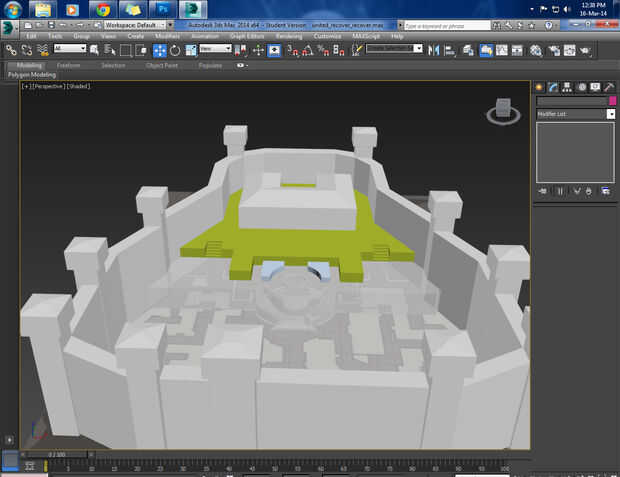
Task: Switch to the Freeform ribbon tab
Action: tap(69, 65)
